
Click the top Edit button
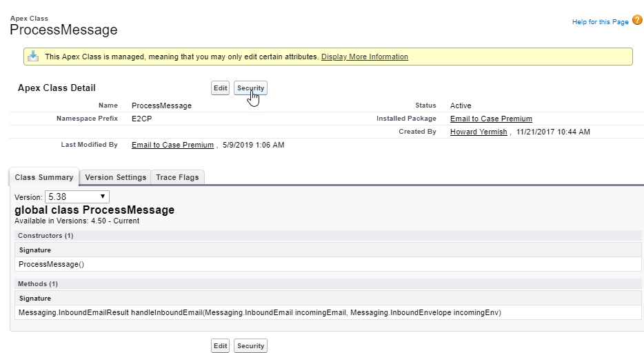(220, 88)
